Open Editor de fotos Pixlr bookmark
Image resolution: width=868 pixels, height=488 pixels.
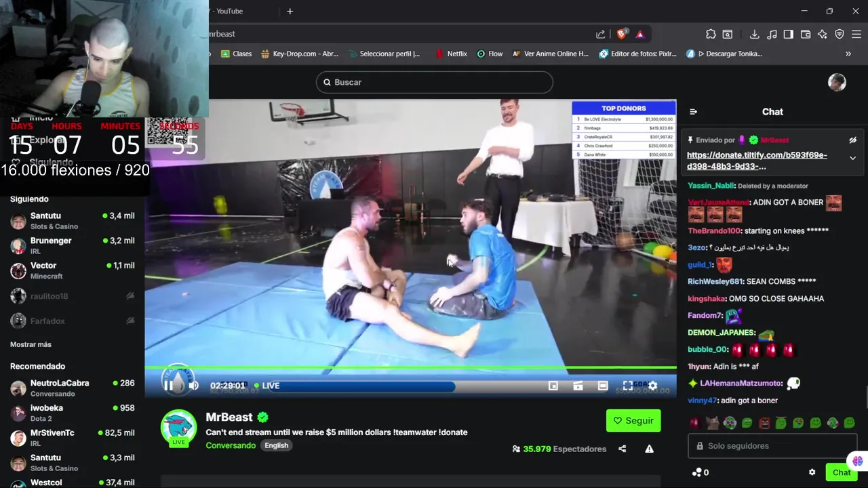(x=638, y=54)
